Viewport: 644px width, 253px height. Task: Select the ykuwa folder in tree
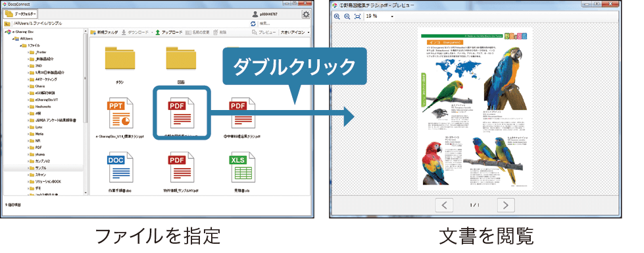pos(37,154)
